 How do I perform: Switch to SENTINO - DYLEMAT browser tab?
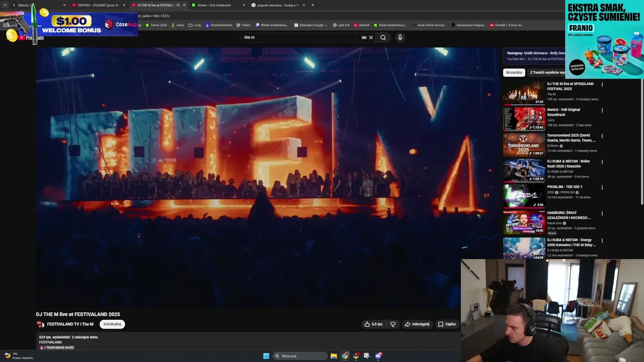(x=98, y=5)
